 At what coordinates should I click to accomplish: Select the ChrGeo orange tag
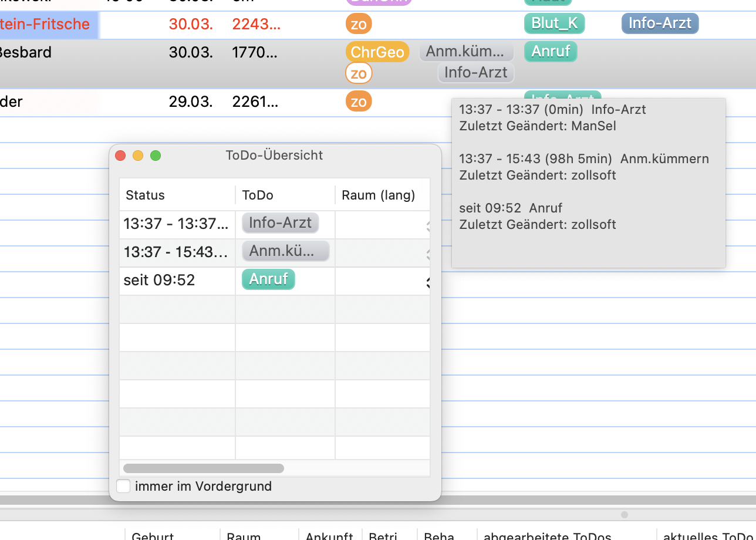coord(377,52)
